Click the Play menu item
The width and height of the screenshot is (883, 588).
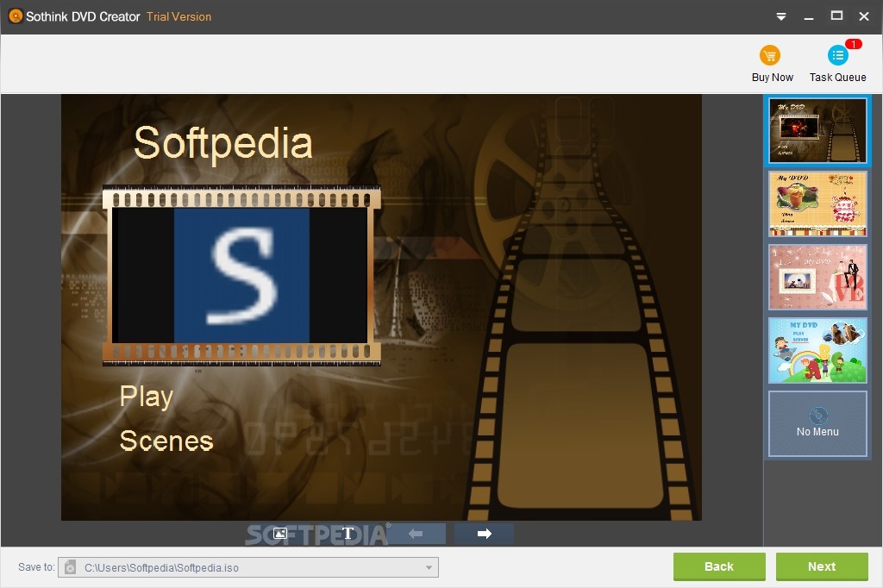(x=147, y=397)
